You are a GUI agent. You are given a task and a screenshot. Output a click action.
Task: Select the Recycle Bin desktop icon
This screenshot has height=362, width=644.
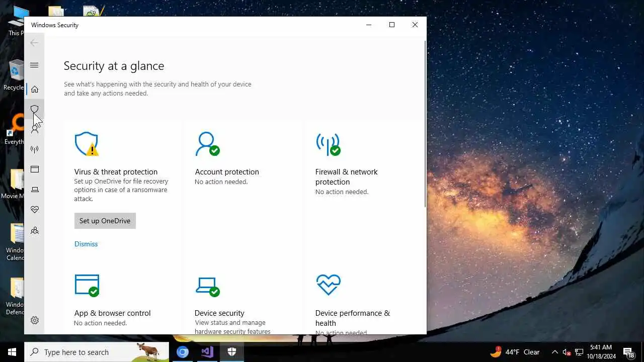pos(15,75)
